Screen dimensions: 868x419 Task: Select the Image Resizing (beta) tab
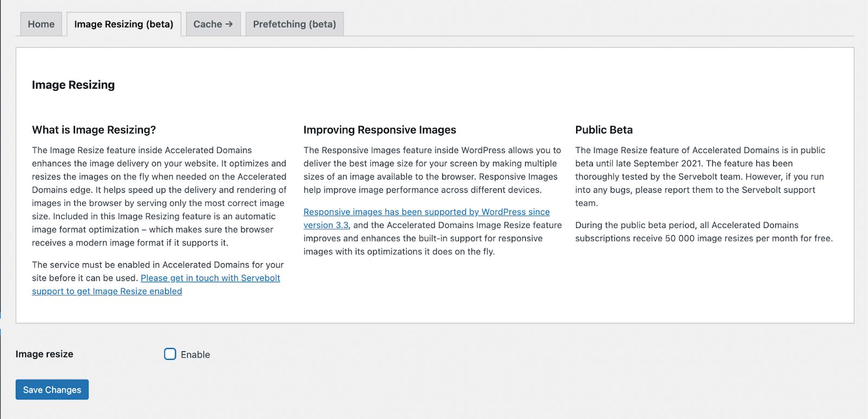point(124,24)
